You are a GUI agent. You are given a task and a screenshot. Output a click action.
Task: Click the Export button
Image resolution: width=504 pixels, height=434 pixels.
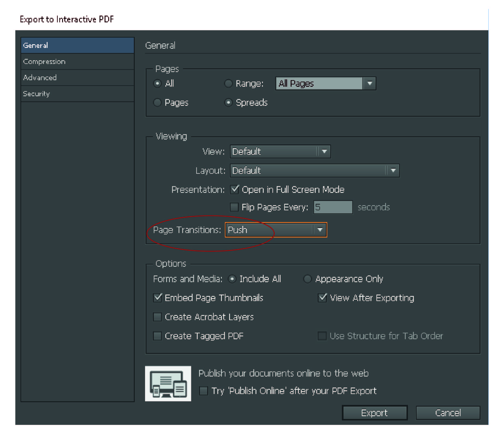pos(374,413)
